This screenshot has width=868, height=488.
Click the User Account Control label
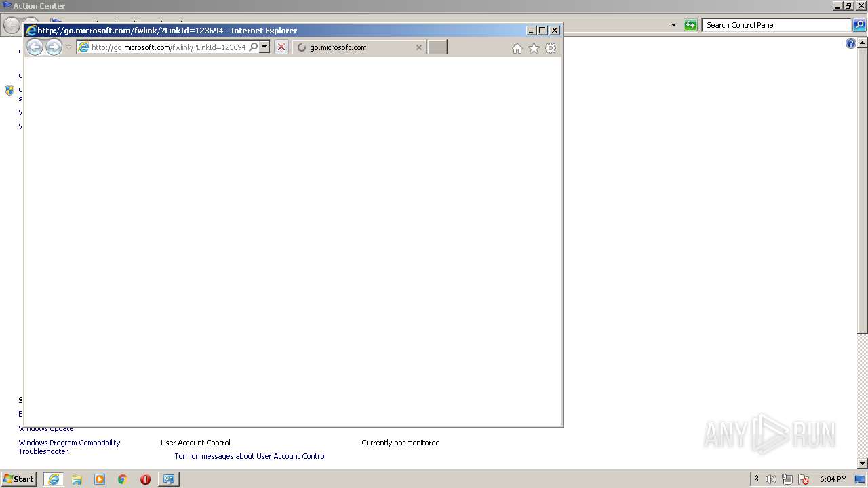point(195,443)
